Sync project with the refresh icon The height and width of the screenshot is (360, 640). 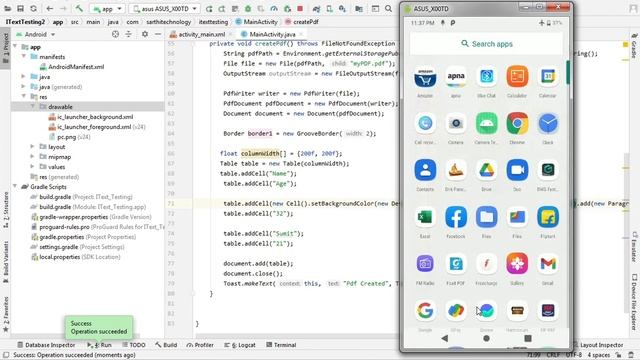[x=33, y=8]
